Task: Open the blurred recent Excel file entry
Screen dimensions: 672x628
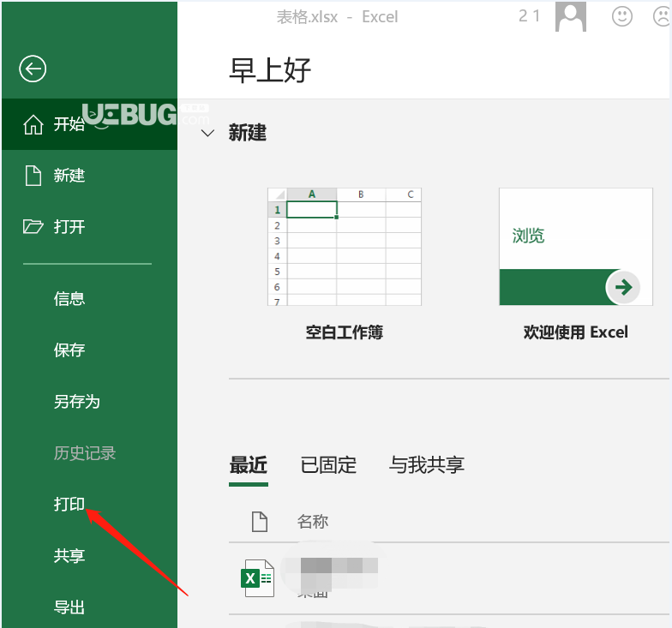Action: pyautogui.click(x=449, y=578)
